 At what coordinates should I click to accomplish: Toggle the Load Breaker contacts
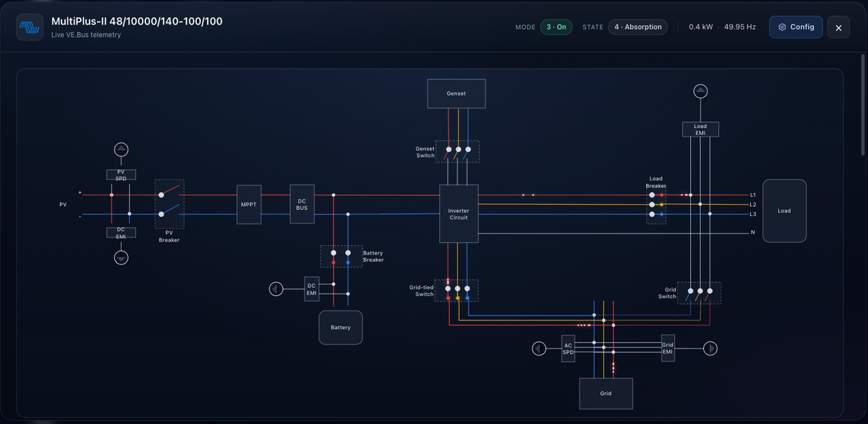tap(656, 205)
